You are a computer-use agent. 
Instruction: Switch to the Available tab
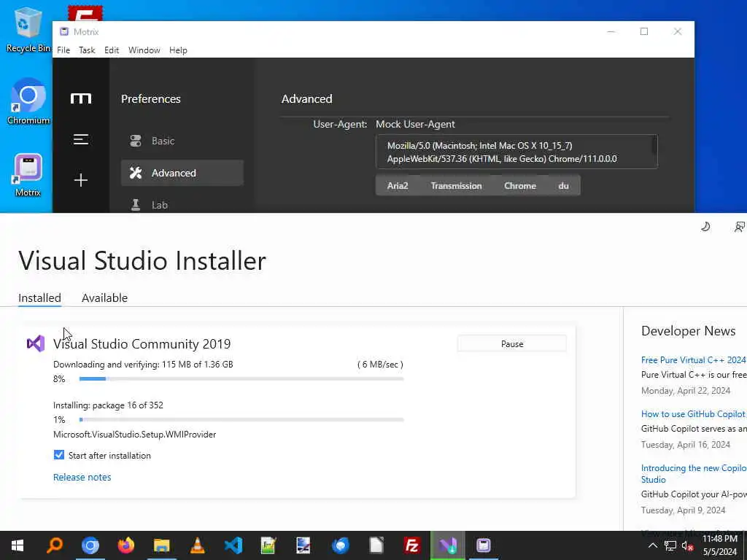click(104, 297)
